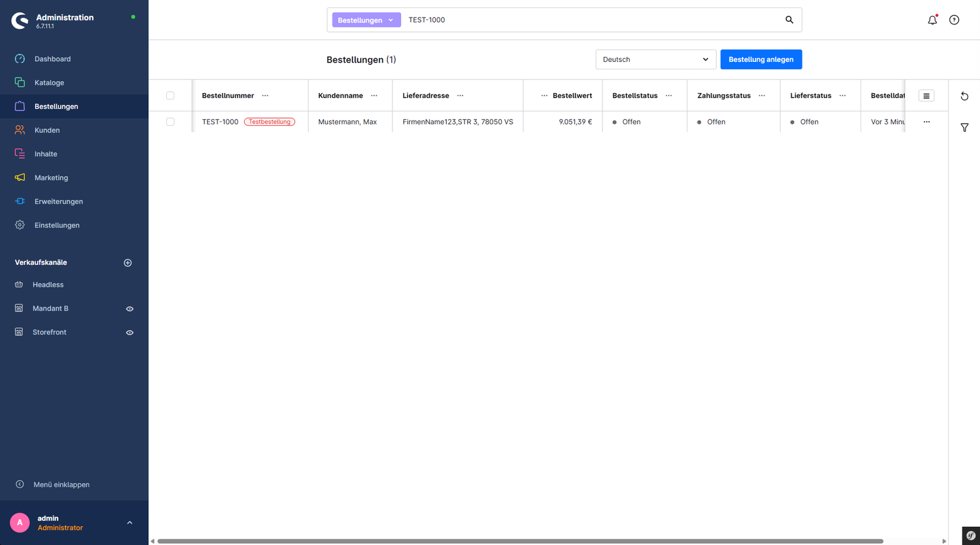Open row context menu for TEST-1000
This screenshot has height=545, width=980.
click(x=926, y=122)
